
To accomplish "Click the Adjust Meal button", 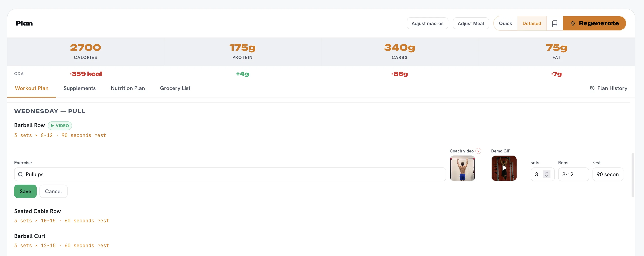I will point(471,23).
